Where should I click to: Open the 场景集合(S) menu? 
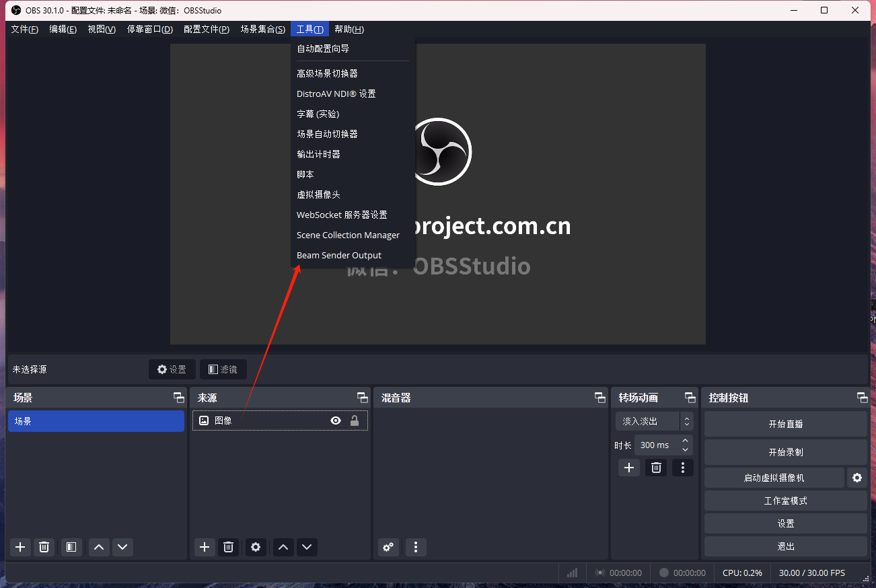[263, 29]
